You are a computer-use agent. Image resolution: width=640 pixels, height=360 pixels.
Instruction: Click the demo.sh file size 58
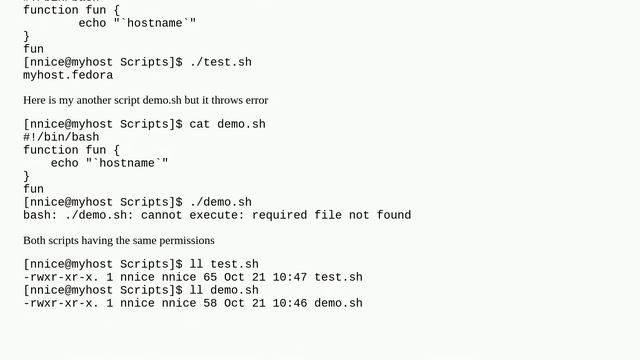click(x=210, y=303)
